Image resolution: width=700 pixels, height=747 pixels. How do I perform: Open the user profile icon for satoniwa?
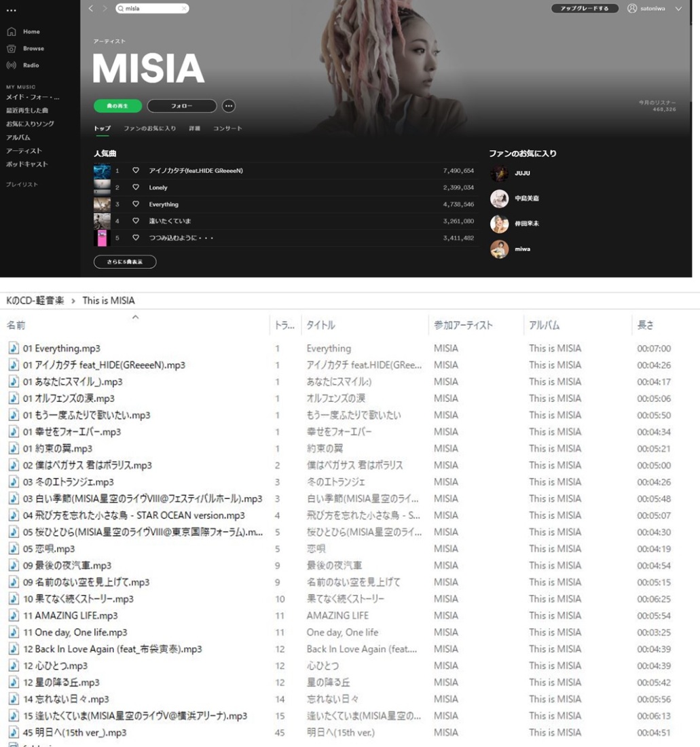click(632, 9)
